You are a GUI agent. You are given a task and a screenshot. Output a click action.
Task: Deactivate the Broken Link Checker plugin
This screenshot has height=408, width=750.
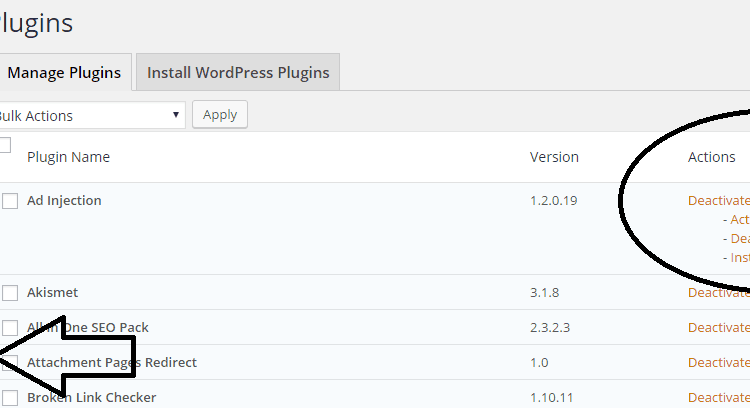point(719,397)
